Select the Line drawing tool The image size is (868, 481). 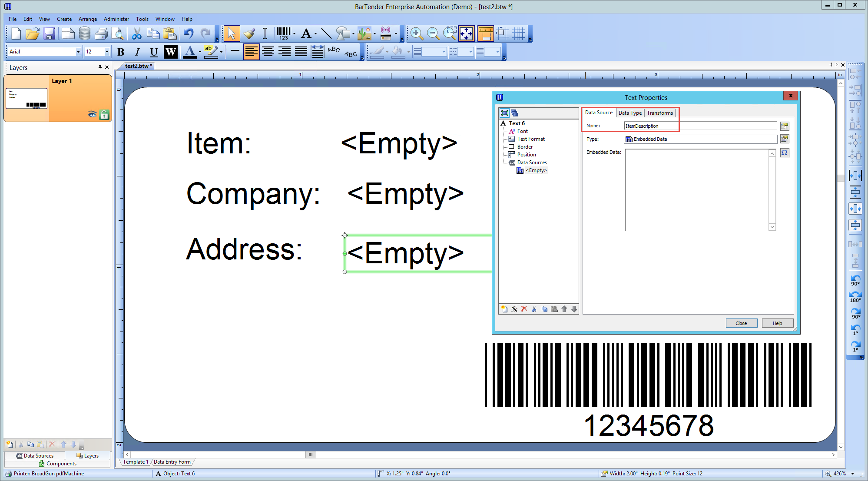(x=326, y=33)
